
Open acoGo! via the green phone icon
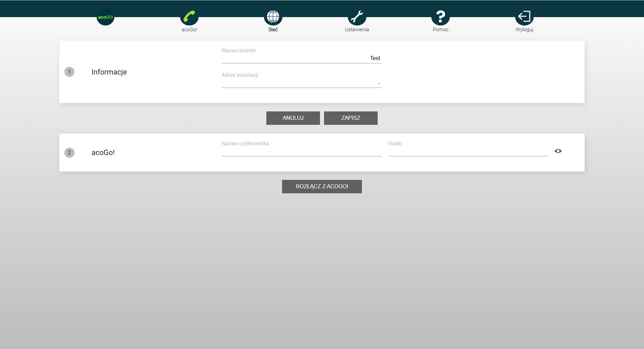pos(189,16)
